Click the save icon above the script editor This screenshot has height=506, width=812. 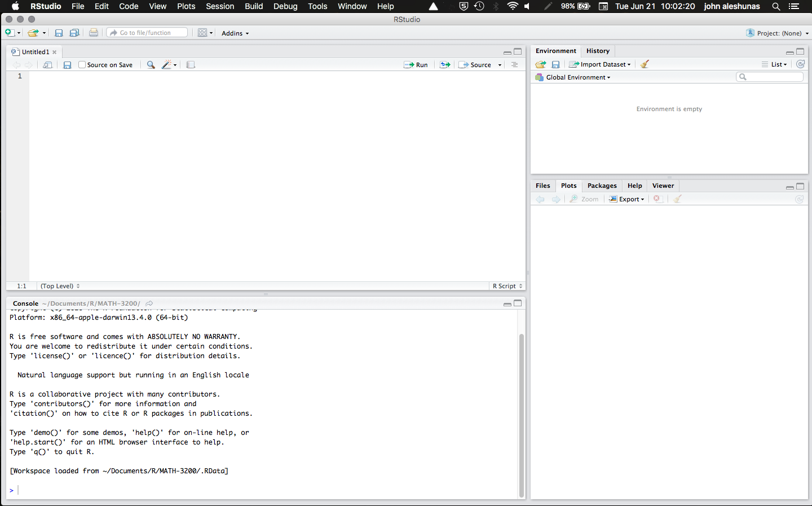67,64
